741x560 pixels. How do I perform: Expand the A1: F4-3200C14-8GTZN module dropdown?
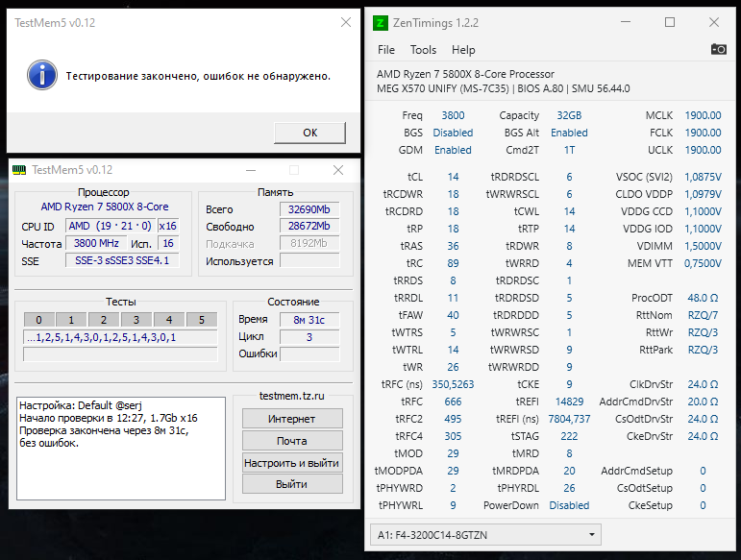pyautogui.click(x=485, y=534)
